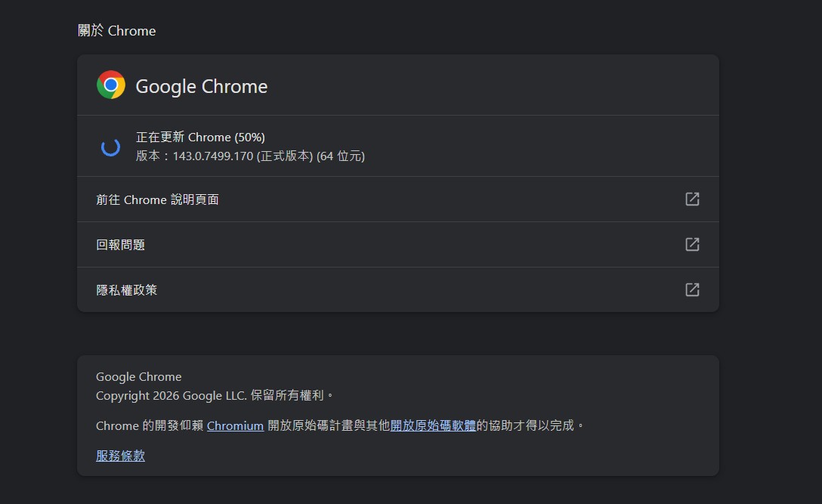Click the Google Chrome name in footer card
This screenshot has height=504, width=822.
point(138,377)
